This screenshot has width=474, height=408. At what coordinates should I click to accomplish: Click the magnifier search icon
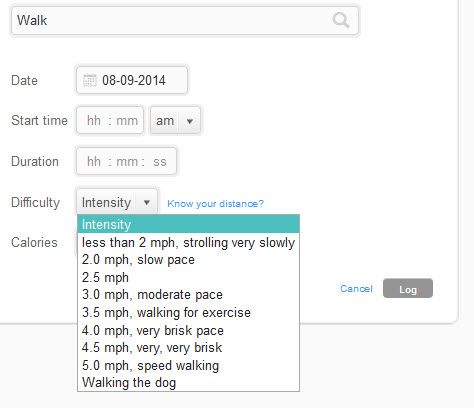pyautogui.click(x=341, y=20)
